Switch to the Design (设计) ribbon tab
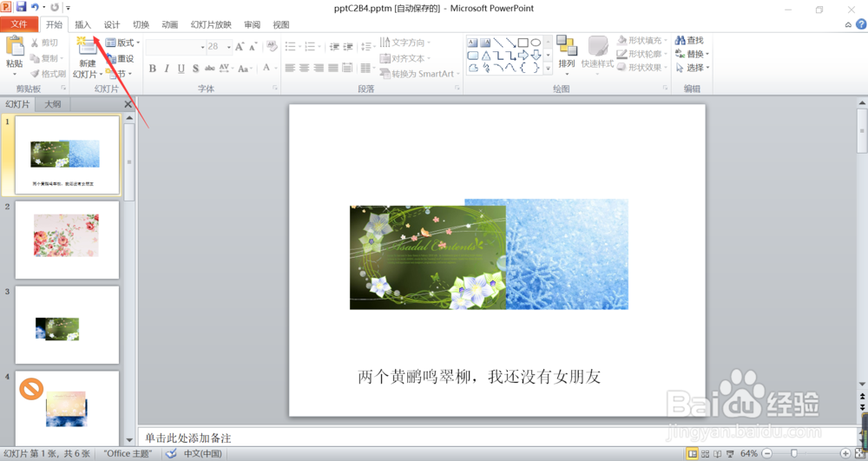The width and height of the screenshot is (868, 461). point(112,24)
